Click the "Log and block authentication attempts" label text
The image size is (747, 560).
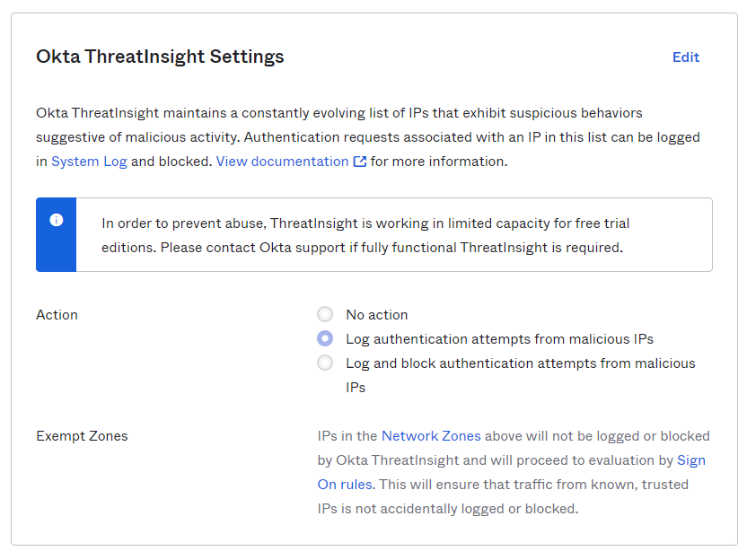(521, 375)
